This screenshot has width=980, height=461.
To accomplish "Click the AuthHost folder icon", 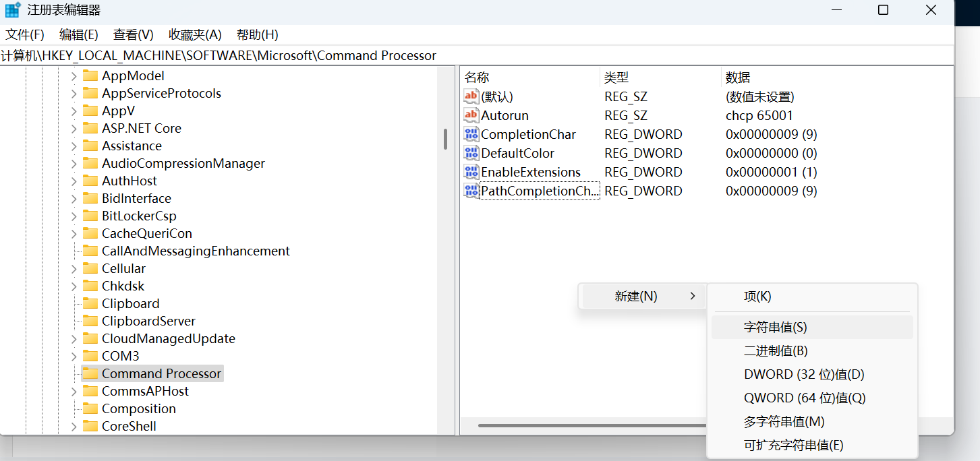I will click(x=90, y=181).
